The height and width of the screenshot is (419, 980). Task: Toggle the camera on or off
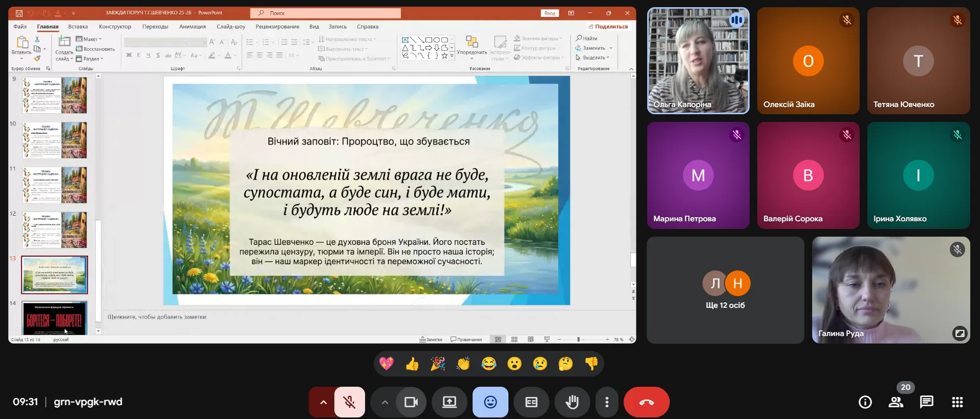click(x=411, y=402)
